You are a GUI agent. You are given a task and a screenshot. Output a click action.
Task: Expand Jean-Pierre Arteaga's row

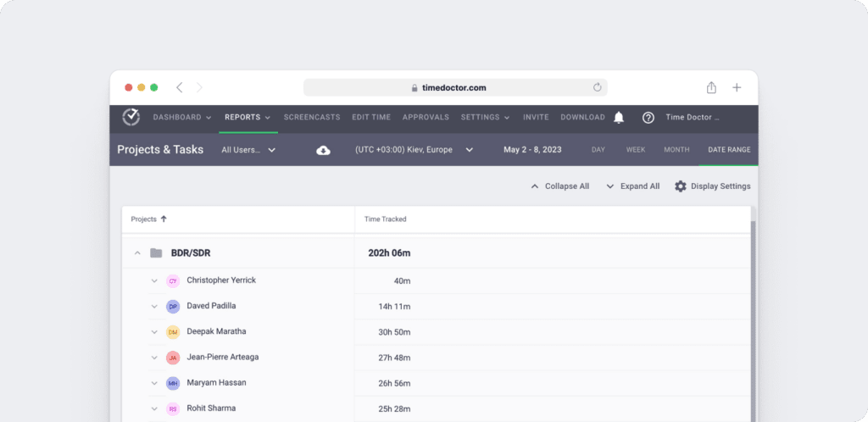[154, 358]
